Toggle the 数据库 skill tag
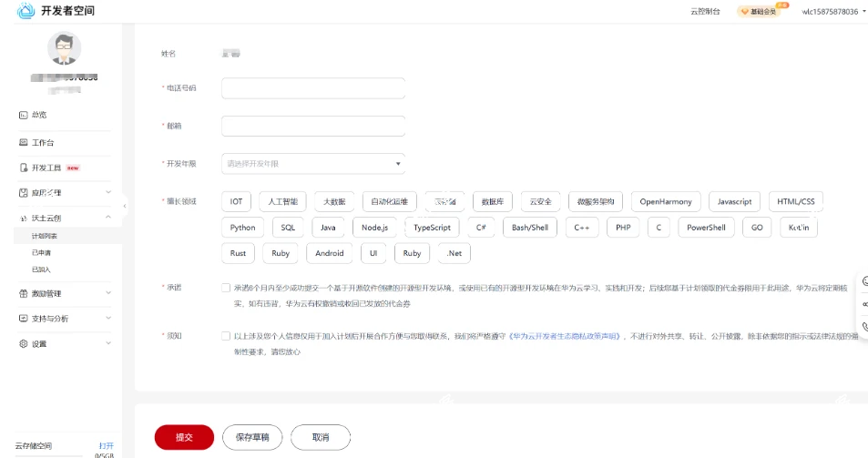868x458 pixels. 493,201
